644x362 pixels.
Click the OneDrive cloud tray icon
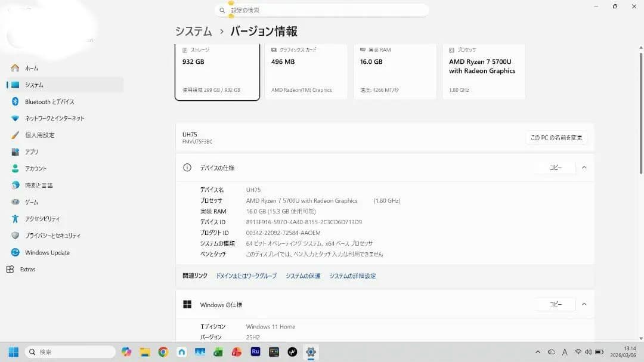pyautogui.click(x=552, y=352)
